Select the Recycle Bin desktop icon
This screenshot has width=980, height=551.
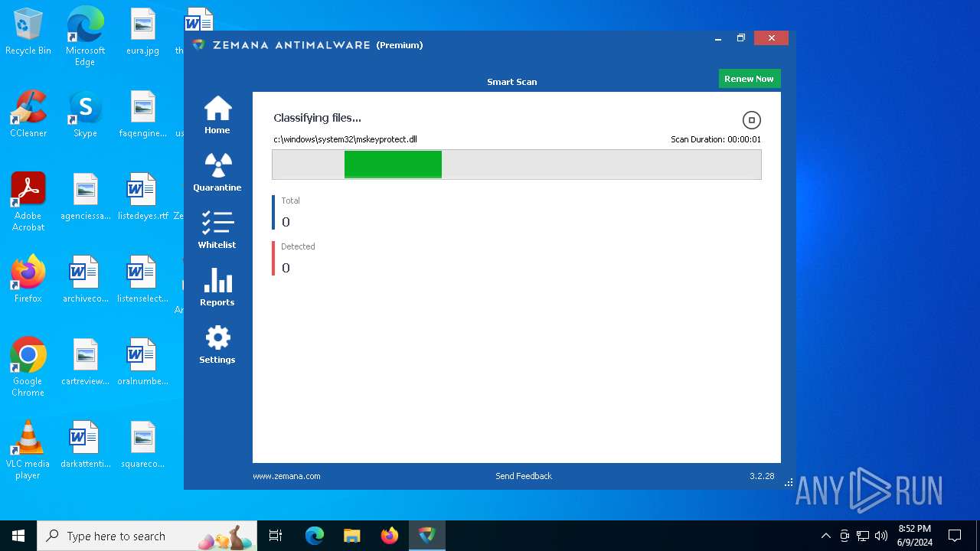[x=28, y=32]
